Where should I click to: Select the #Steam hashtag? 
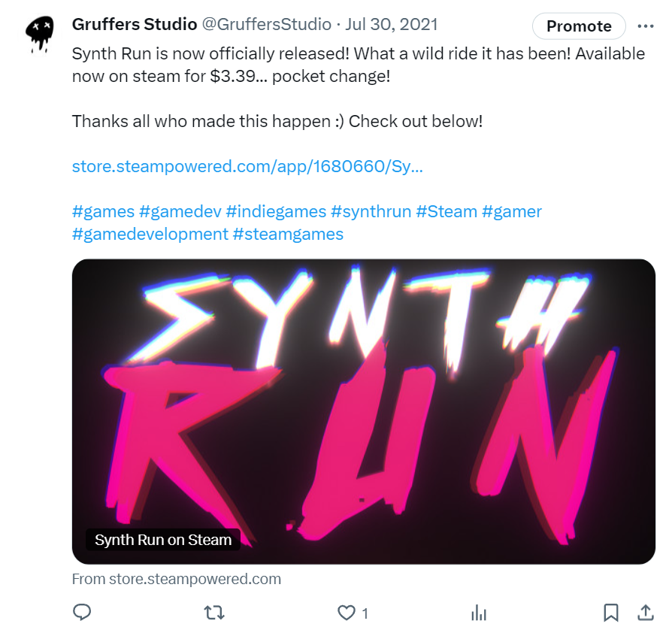[x=446, y=211]
